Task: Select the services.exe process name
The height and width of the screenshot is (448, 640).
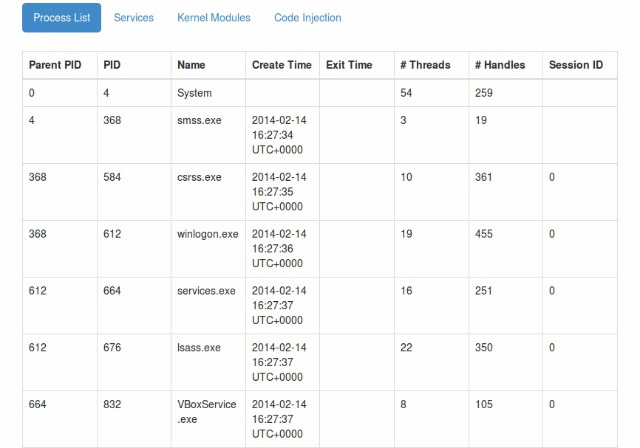Action: click(206, 291)
